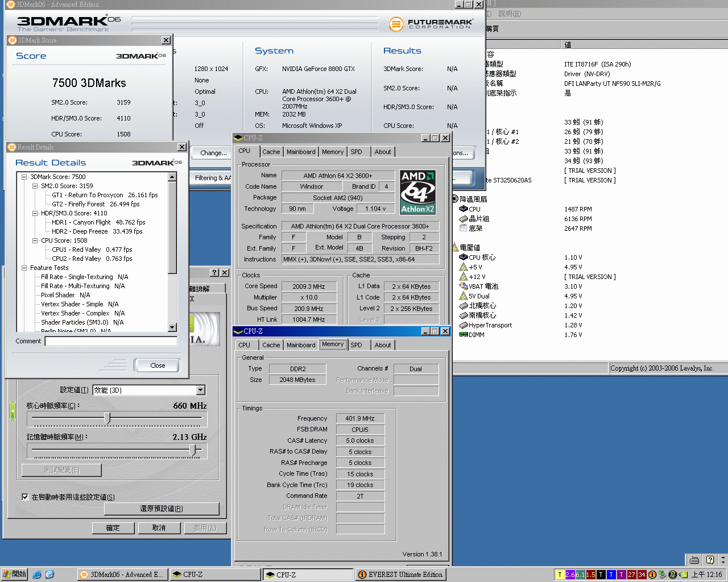Collapse the Feature Tests node

point(24,268)
